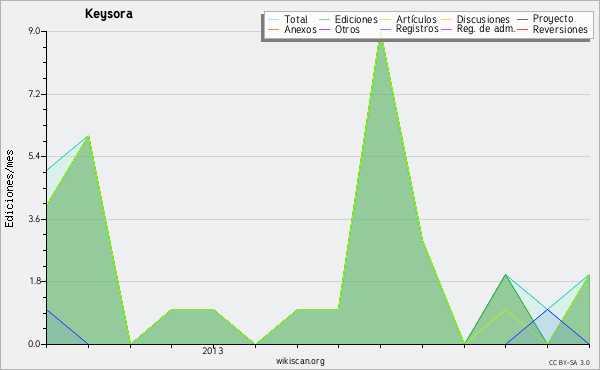Click the cyan Total legend line swatch
This screenshot has width=600, height=370.
(273, 19)
